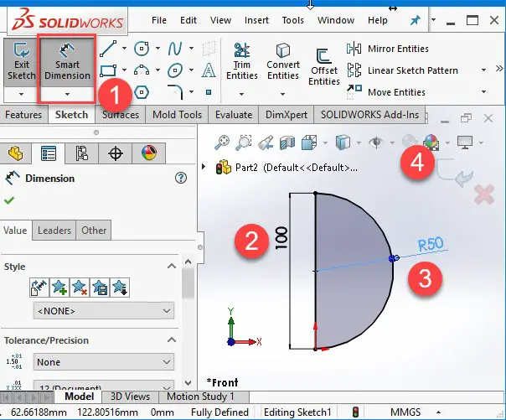
Task: Open the ConfigurationManager tab
Action: (x=81, y=153)
